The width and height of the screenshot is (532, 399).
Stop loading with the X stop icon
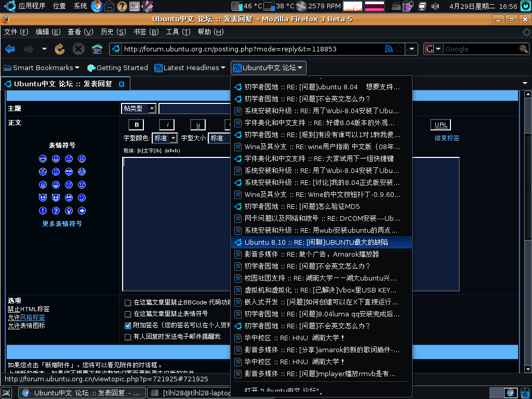(x=78, y=49)
